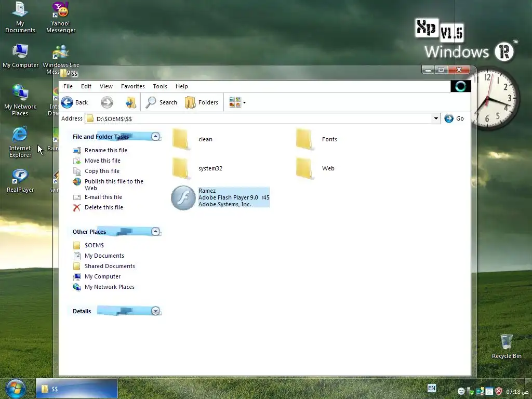532x399 pixels.
Task: Open the View menu
Action: (106, 86)
